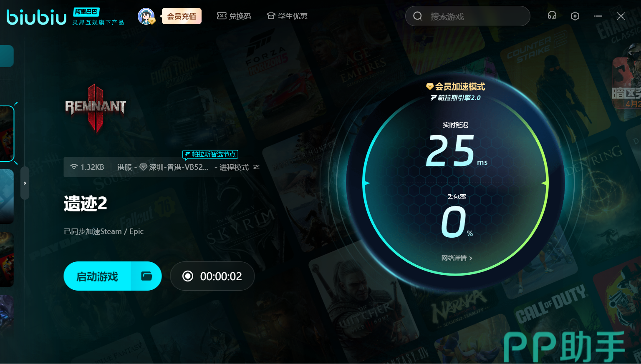Viewport: 641px width, 364px height.
Task: Click the folder icon beside 启动游戏
Action: coord(146,276)
